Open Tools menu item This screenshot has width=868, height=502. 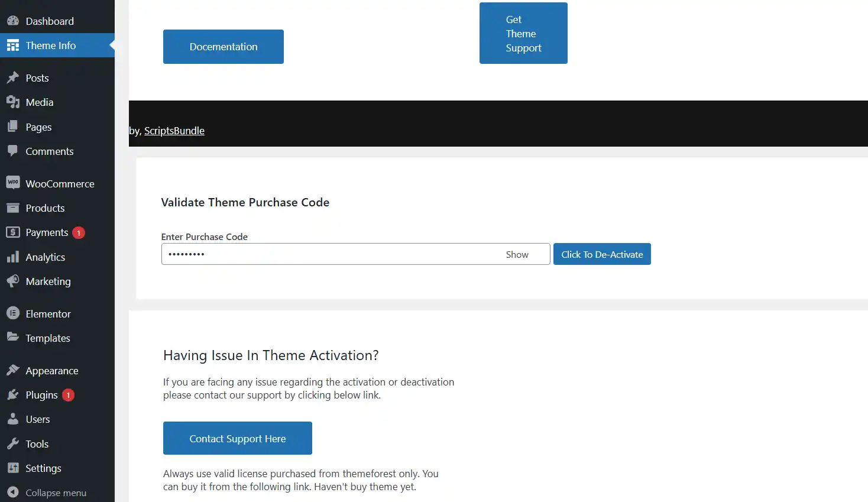click(x=57, y=444)
